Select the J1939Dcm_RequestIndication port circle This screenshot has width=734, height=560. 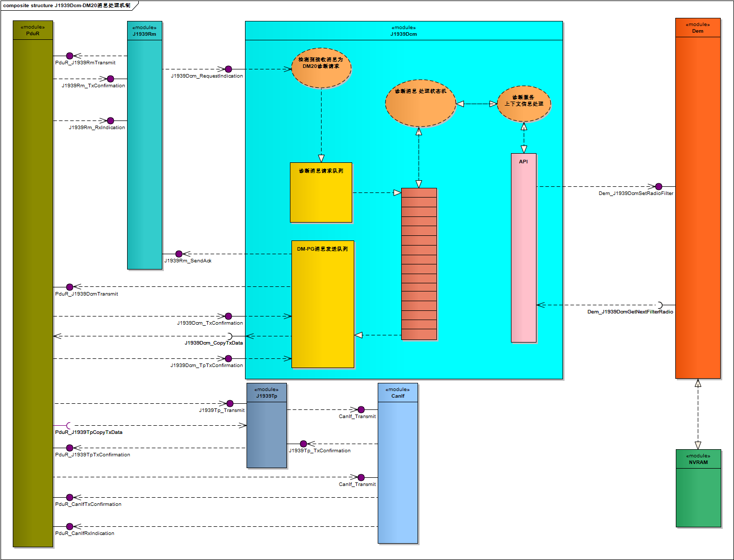[x=228, y=69]
